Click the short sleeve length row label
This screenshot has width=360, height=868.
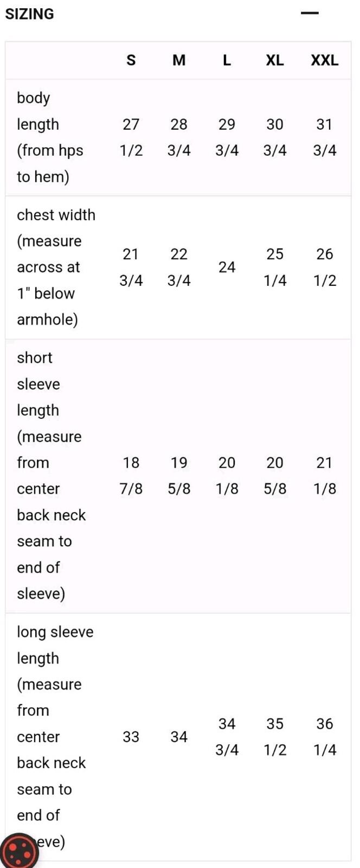(52, 476)
